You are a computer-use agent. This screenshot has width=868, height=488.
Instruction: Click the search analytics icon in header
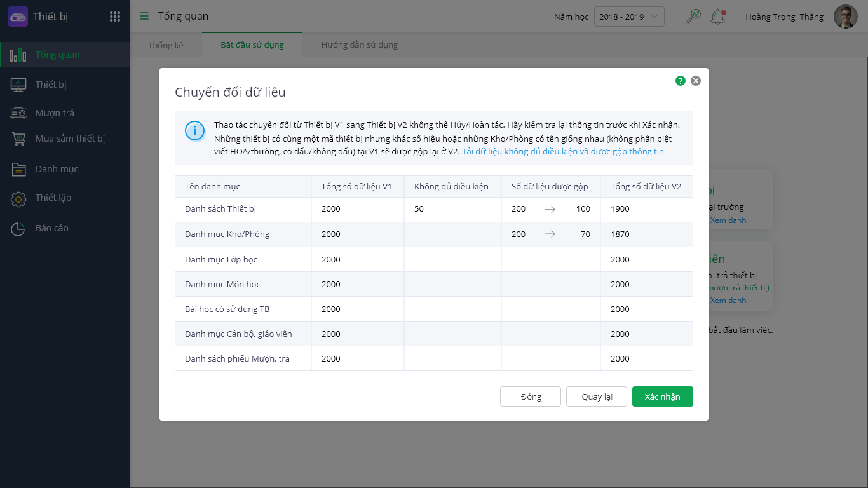(693, 17)
